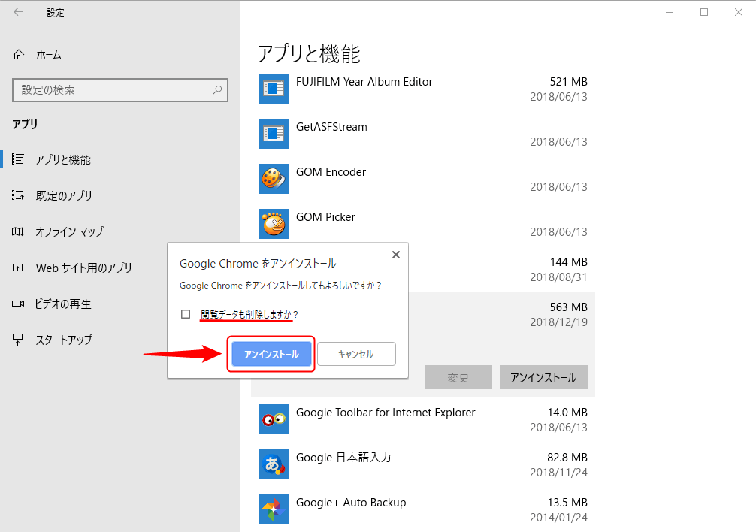Viewport: 756px width, 532px height.
Task: Go back with the back arrow in Settings
Action: click(18, 12)
